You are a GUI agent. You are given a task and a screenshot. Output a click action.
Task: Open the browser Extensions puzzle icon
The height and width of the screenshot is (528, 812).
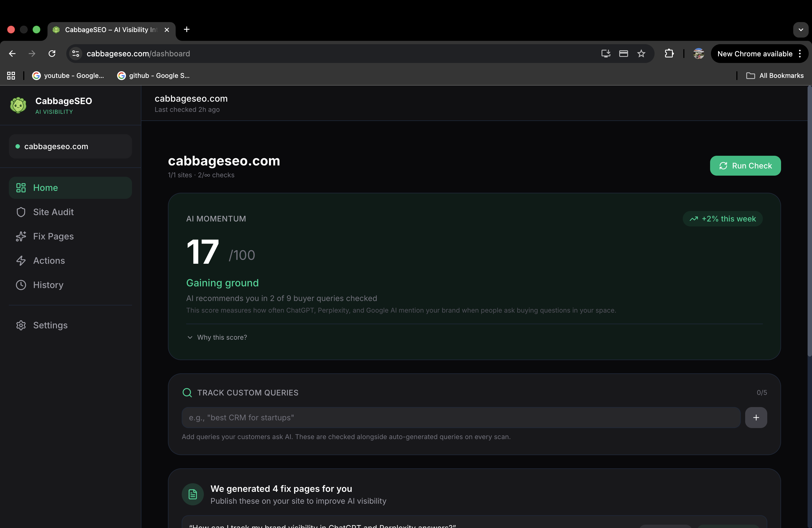669,54
